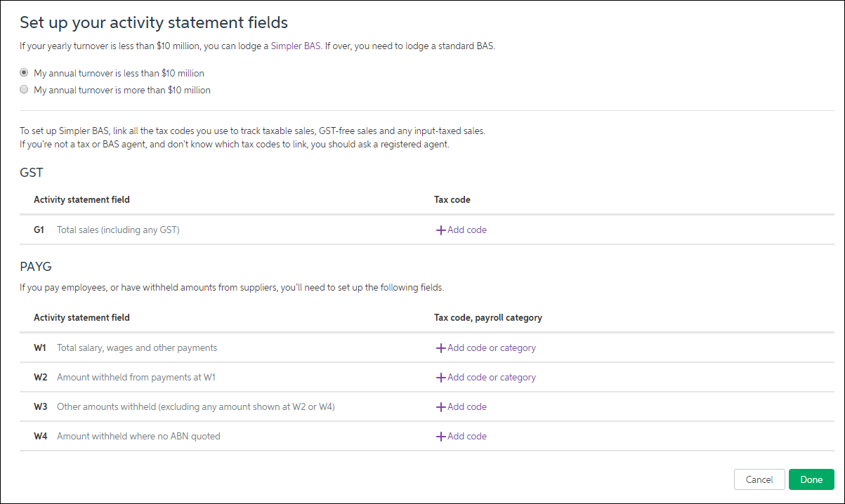Click 'Add code' text for W4 no ABN

point(467,437)
